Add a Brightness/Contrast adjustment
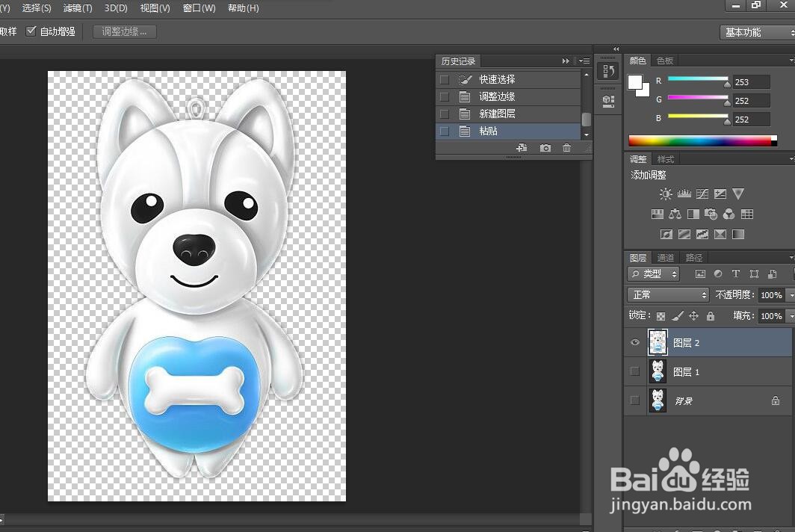 tap(665, 194)
